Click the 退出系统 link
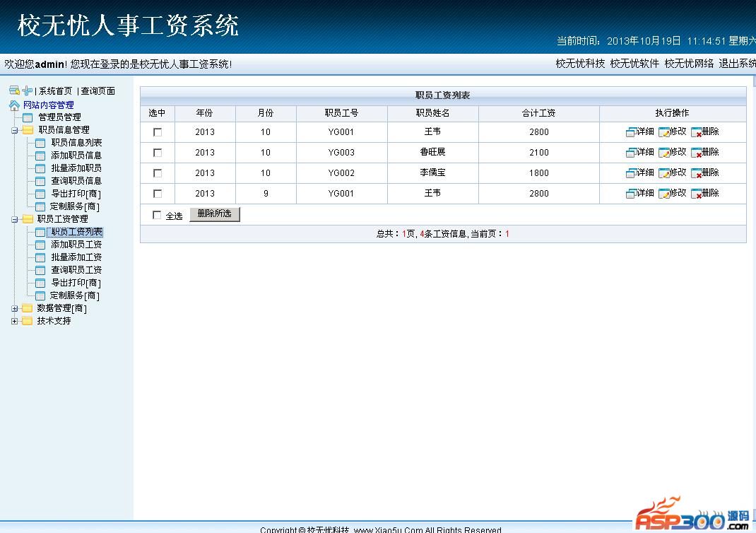 point(737,64)
